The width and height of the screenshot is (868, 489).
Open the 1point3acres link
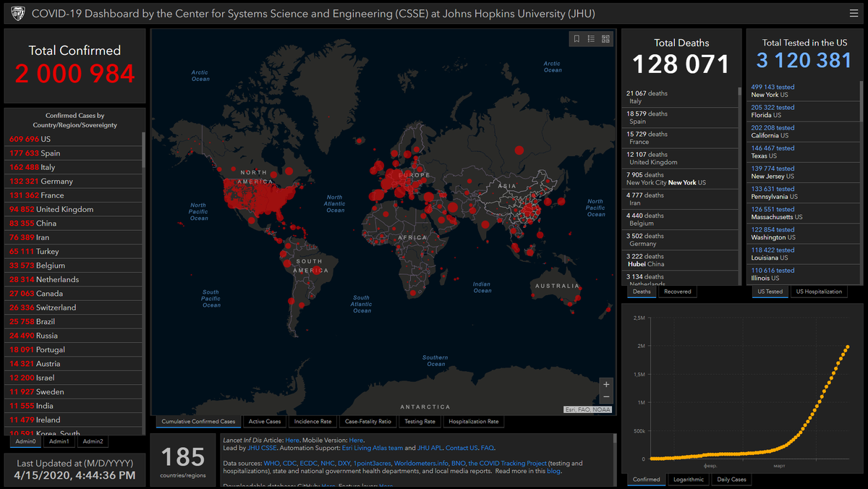coord(373,463)
